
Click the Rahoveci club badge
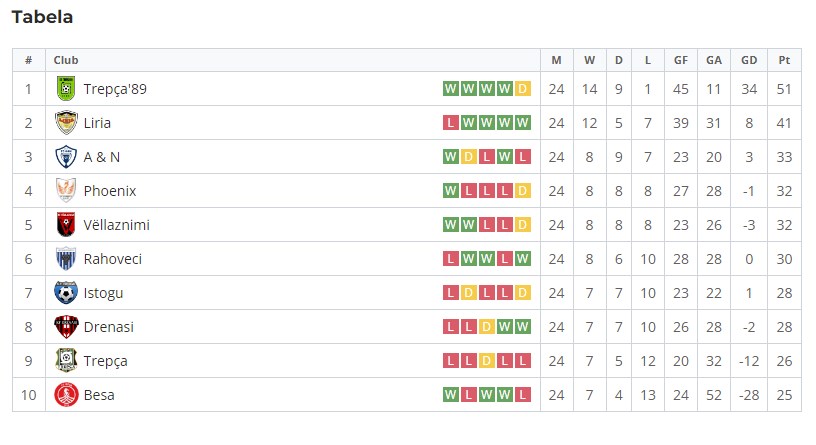(x=66, y=259)
